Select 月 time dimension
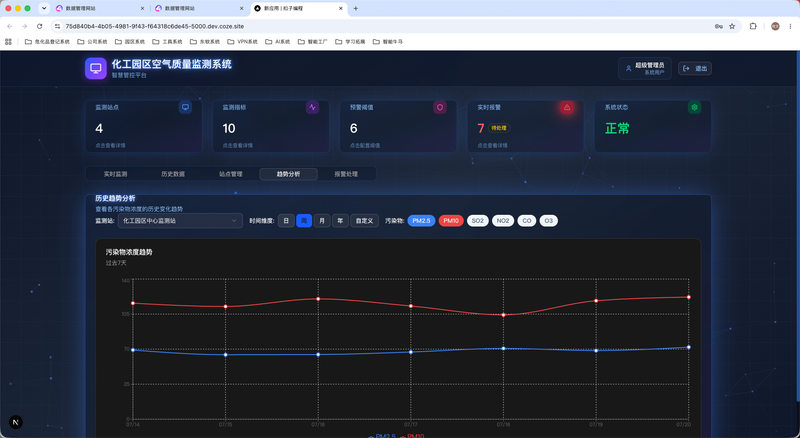800x438 pixels. [x=322, y=221]
